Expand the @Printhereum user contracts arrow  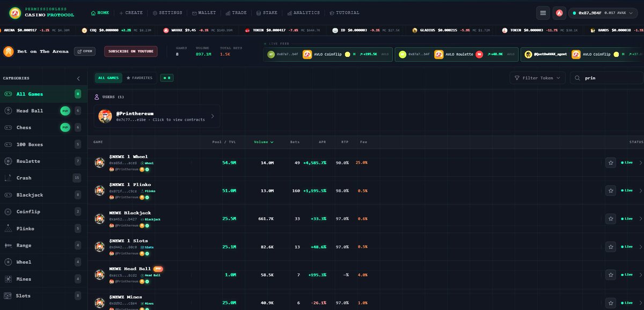[x=213, y=116]
